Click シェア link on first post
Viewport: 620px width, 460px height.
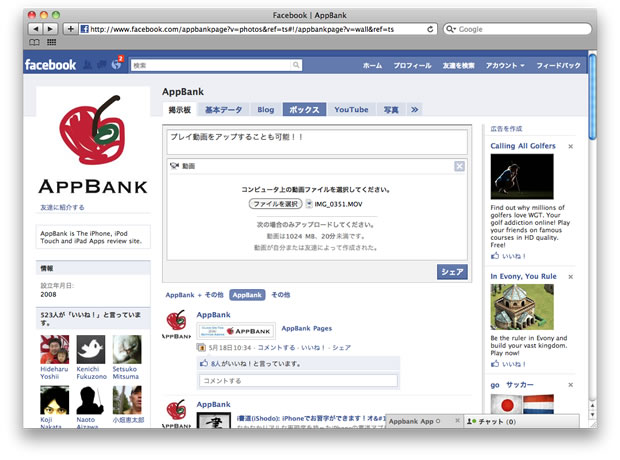(x=341, y=348)
